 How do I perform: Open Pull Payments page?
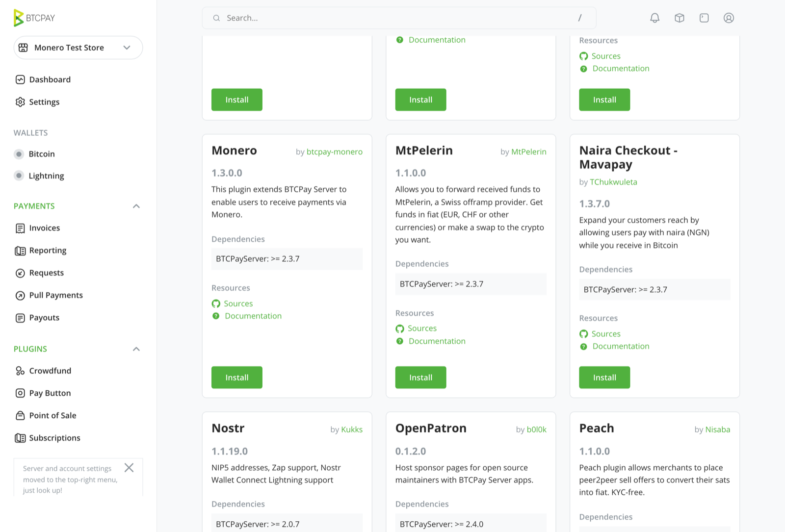click(x=56, y=295)
